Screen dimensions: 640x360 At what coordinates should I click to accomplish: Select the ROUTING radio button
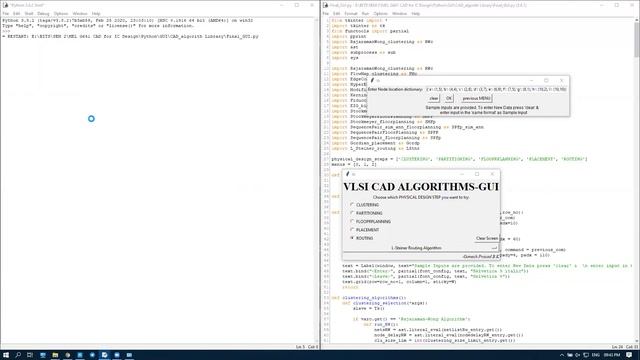click(x=352, y=238)
